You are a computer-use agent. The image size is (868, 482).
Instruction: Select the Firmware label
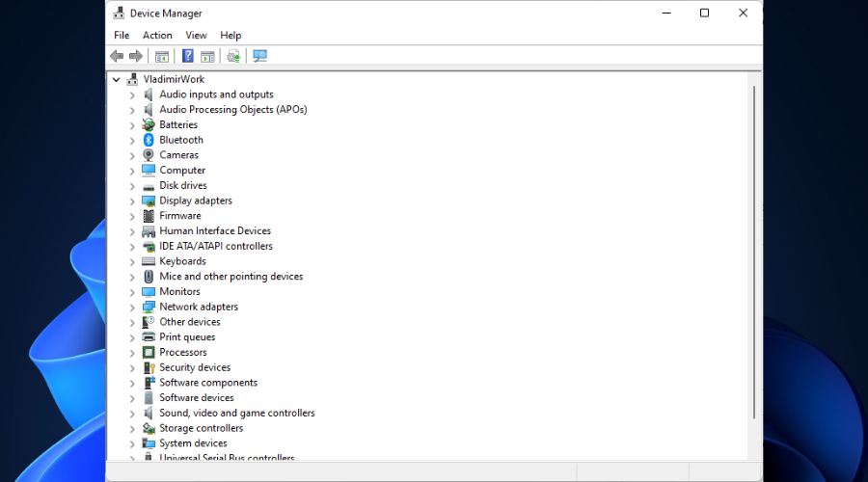[x=180, y=216]
